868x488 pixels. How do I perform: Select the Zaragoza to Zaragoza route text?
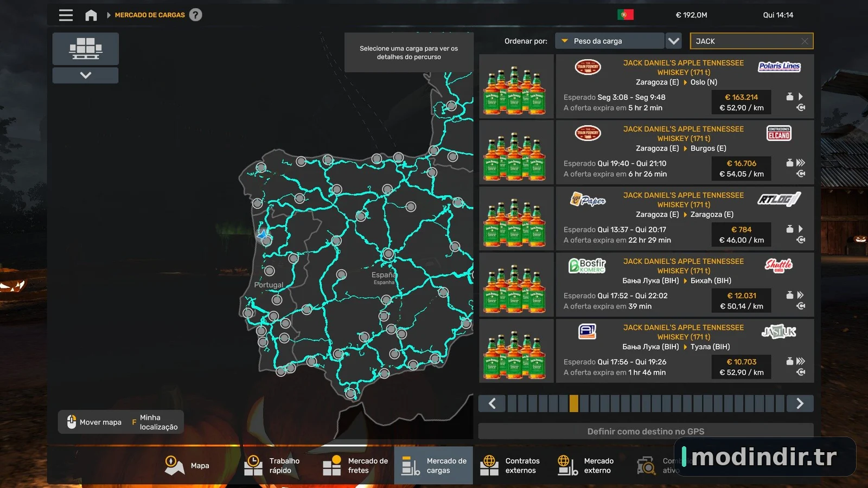(685, 215)
